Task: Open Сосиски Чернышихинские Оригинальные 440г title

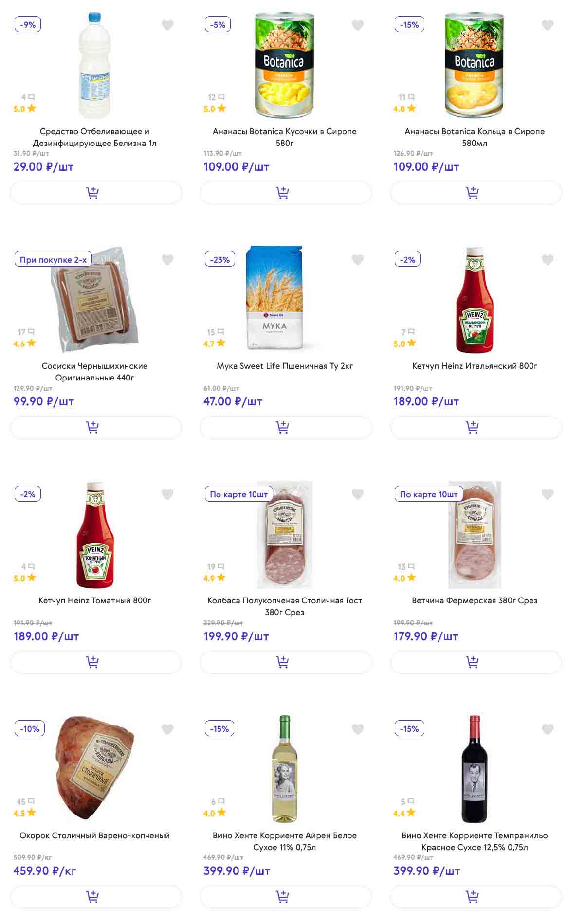Action: [94, 372]
